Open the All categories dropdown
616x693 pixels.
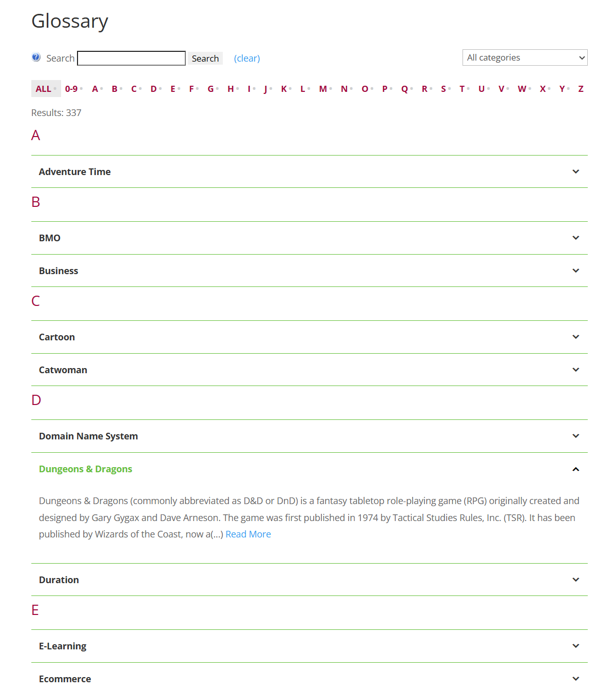(524, 57)
